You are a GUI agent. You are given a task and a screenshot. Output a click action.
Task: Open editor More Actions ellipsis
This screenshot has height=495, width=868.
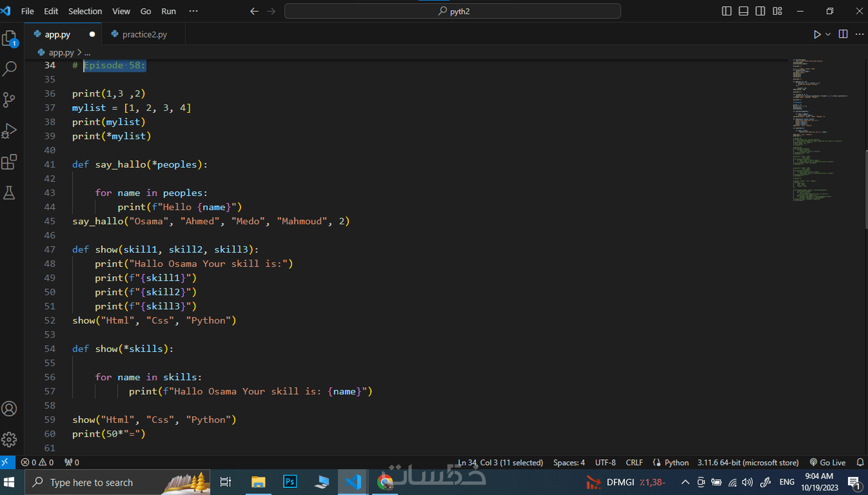[860, 34]
